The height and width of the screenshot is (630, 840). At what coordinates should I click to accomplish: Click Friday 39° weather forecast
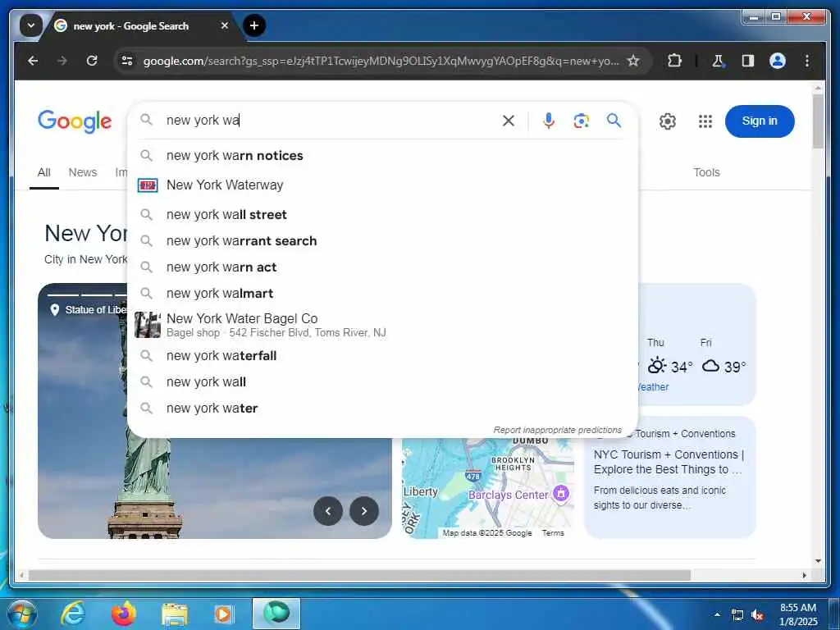coord(724,358)
